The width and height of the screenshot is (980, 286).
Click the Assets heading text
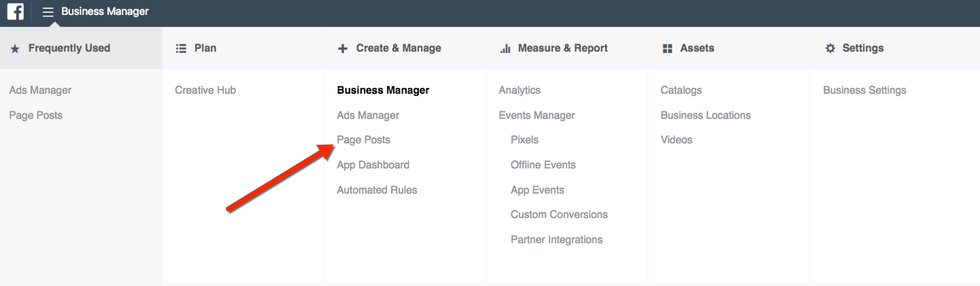click(x=697, y=48)
